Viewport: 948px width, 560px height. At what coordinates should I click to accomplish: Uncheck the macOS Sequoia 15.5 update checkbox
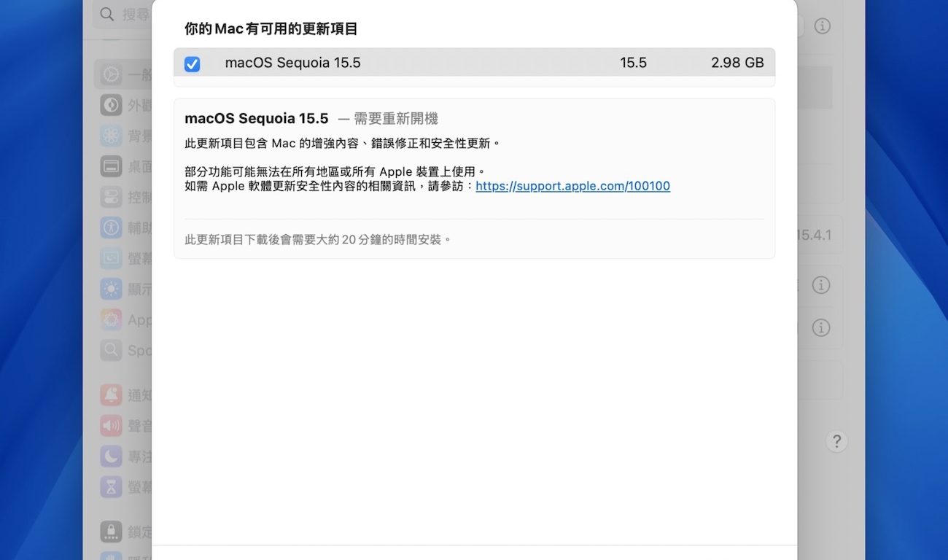point(192,64)
